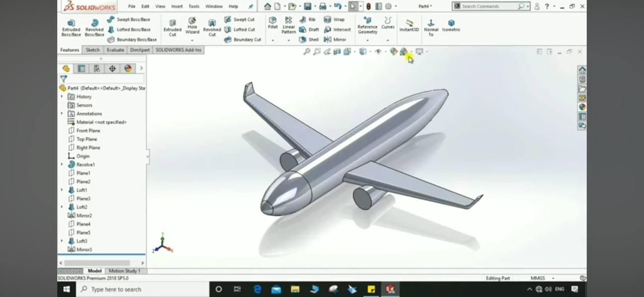Open the Hole Wizard tool
Screen dimensions: 644x297
pyautogui.click(x=192, y=26)
